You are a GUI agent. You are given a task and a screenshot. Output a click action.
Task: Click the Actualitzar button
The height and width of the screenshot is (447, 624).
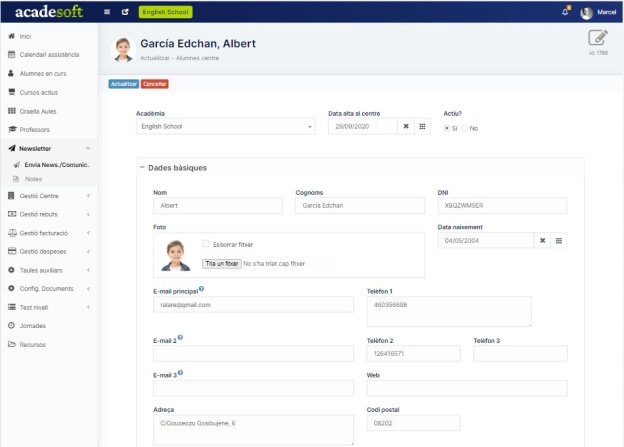(124, 84)
